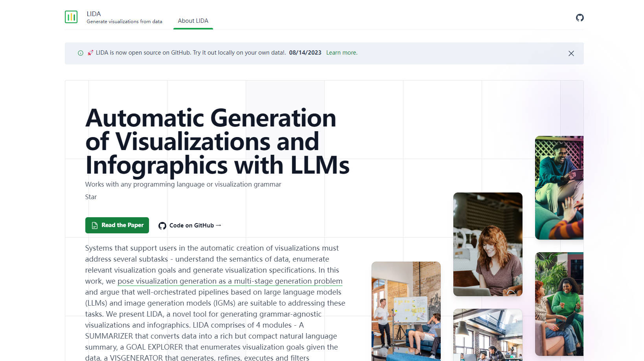The image size is (644, 361).
Task: Open the Code on GitHub link
Action: coord(191,225)
